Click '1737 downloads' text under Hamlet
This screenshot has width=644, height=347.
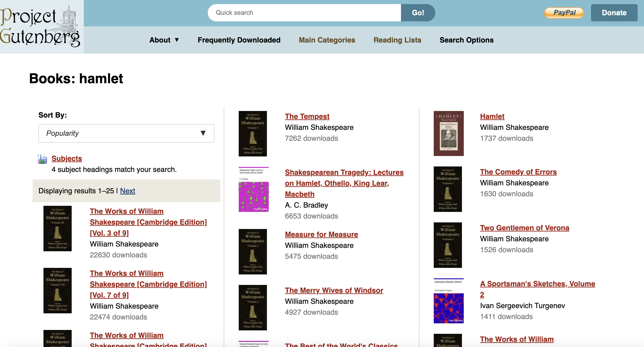507,138
